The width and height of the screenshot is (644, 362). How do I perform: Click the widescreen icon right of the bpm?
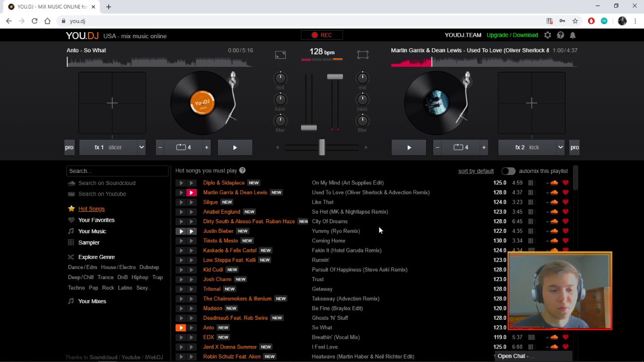point(363,55)
